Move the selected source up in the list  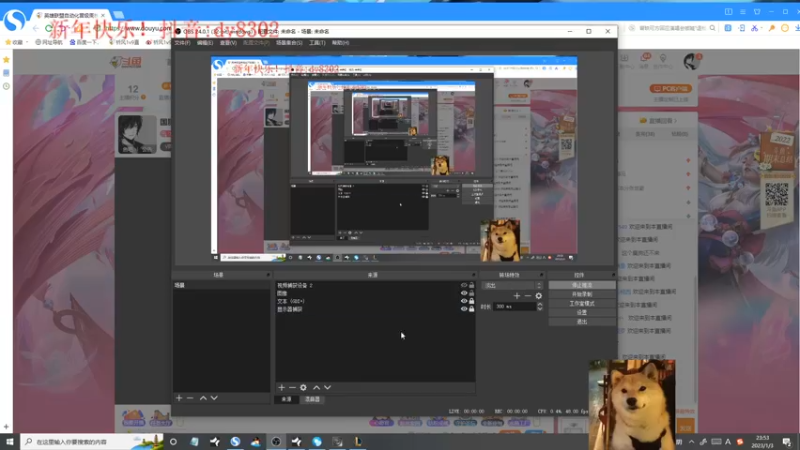[x=316, y=388]
